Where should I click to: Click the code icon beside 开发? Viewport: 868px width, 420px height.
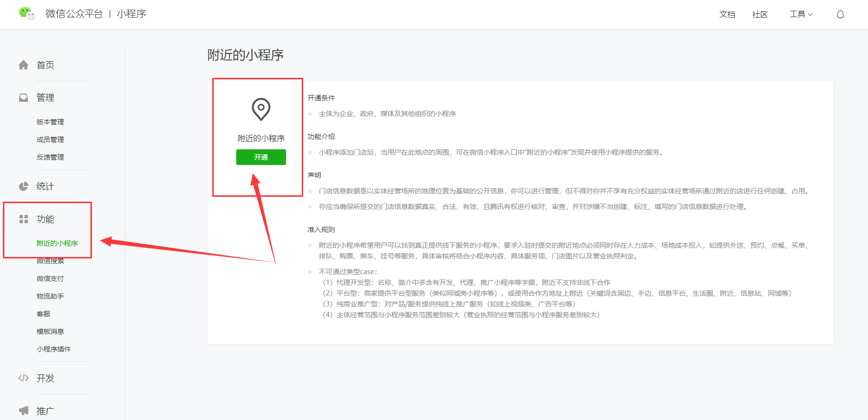pos(23,378)
